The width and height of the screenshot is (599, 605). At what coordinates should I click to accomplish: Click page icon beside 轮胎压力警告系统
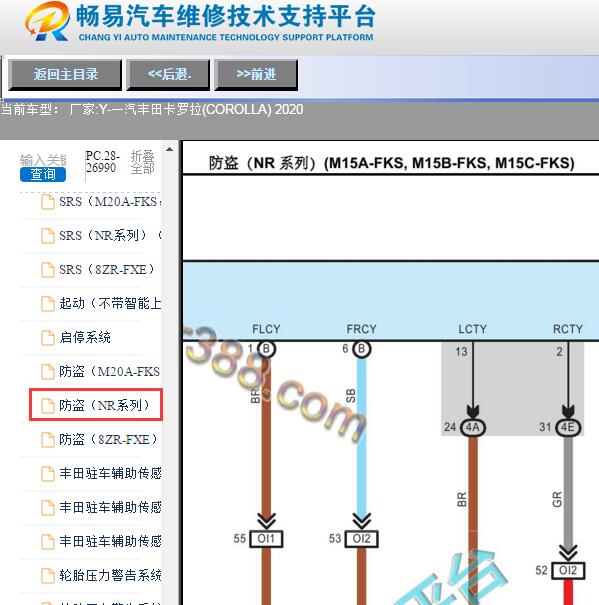click(47, 575)
